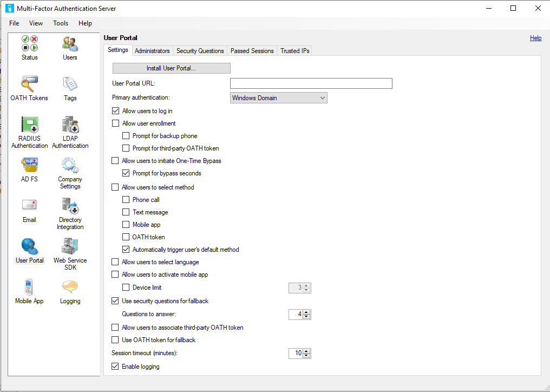Toggle the Enable logging checkbox

pyautogui.click(x=115, y=367)
